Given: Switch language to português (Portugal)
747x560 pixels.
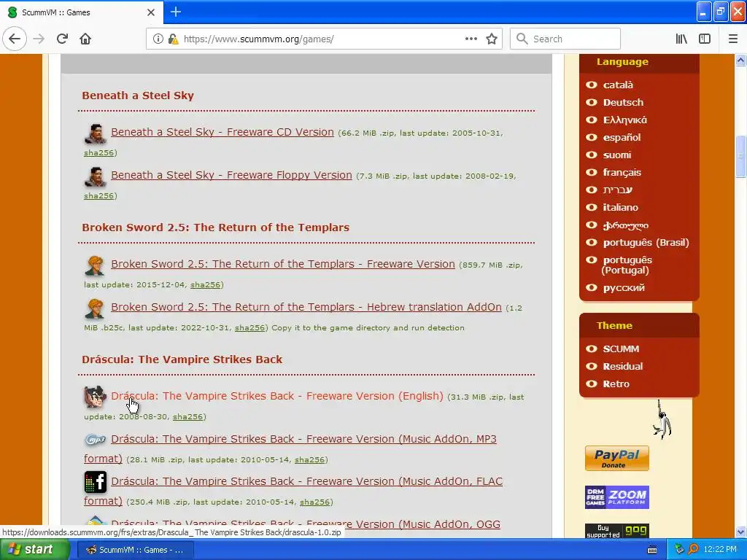Looking at the screenshot, I should coord(627,265).
